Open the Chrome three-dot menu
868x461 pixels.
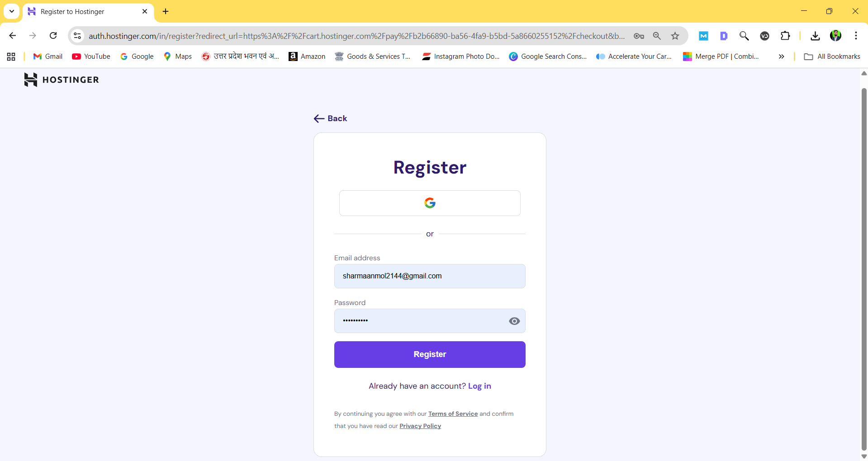click(x=856, y=36)
